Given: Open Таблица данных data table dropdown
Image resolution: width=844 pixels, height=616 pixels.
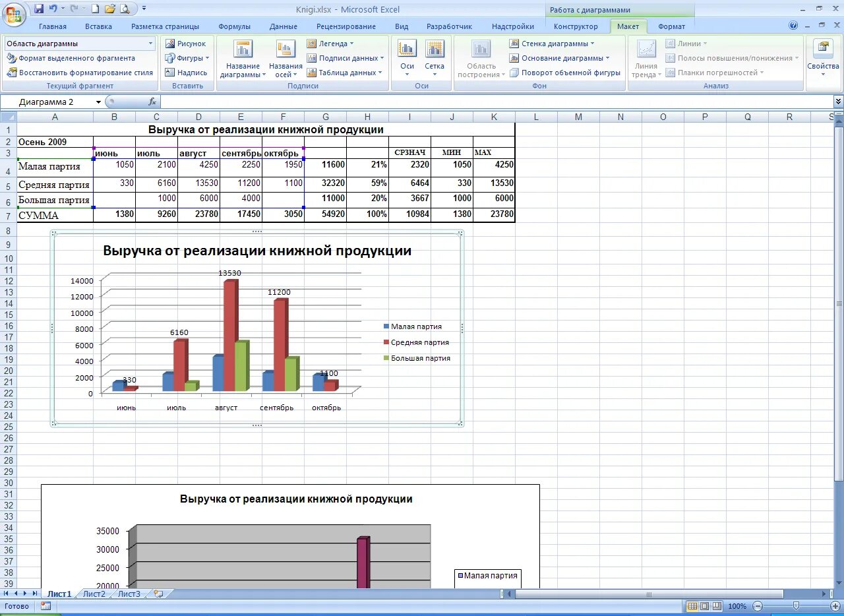Looking at the screenshot, I should coord(345,73).
